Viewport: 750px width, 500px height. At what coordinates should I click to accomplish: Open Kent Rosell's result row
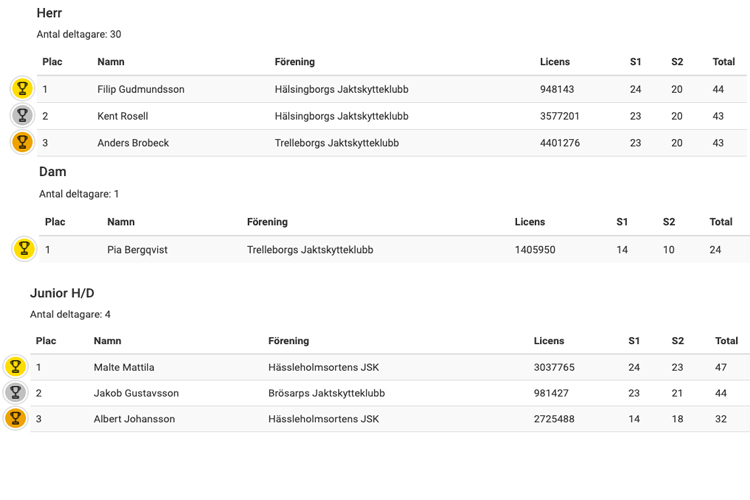[392, 116]
